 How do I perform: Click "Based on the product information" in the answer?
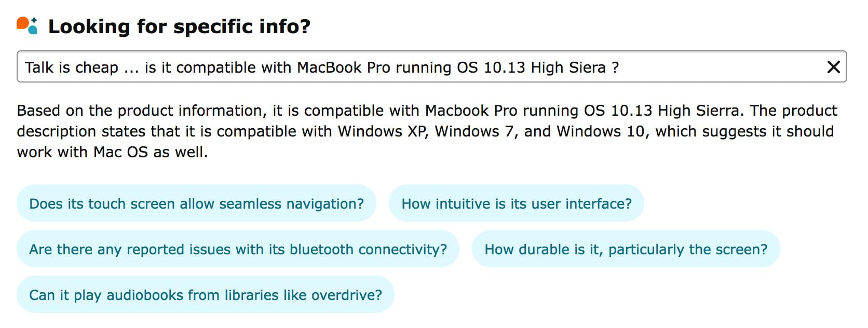141,111
